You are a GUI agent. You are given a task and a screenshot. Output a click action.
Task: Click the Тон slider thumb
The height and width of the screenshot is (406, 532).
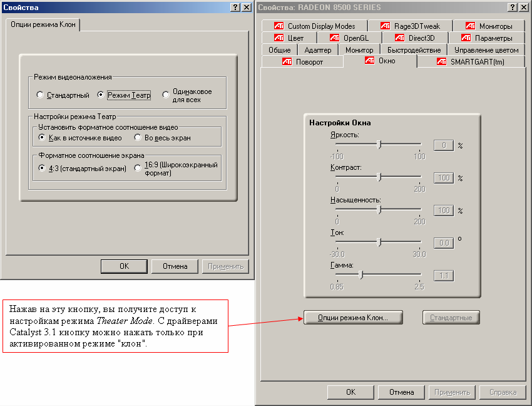[x=379, y=242]
